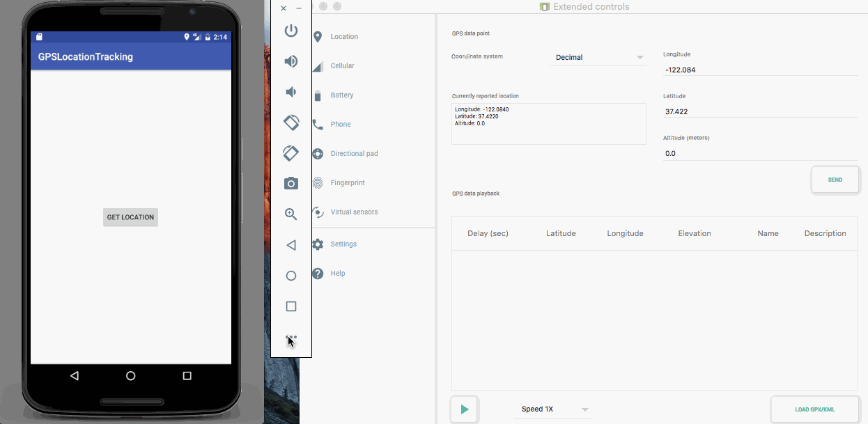The width and height of the screenshot is (868, 424).
Task: Open the emulator Settings panel
Action: point(343,244)
